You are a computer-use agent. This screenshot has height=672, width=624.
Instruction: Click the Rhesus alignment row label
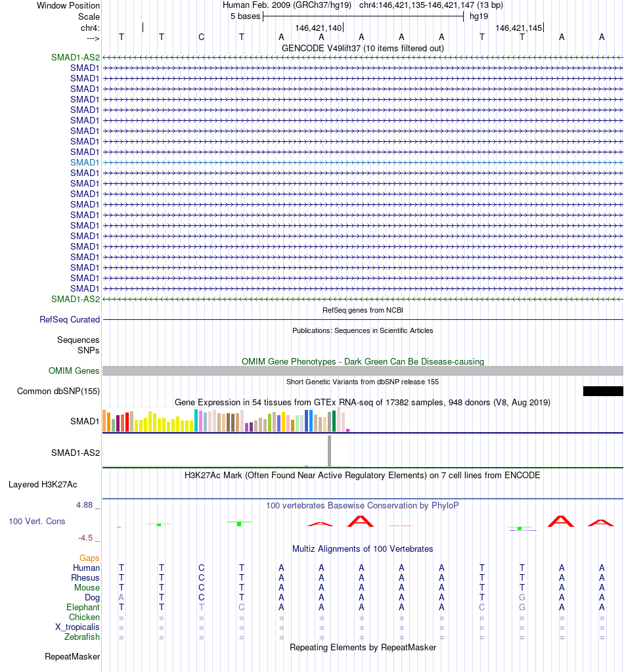point(85,577)
